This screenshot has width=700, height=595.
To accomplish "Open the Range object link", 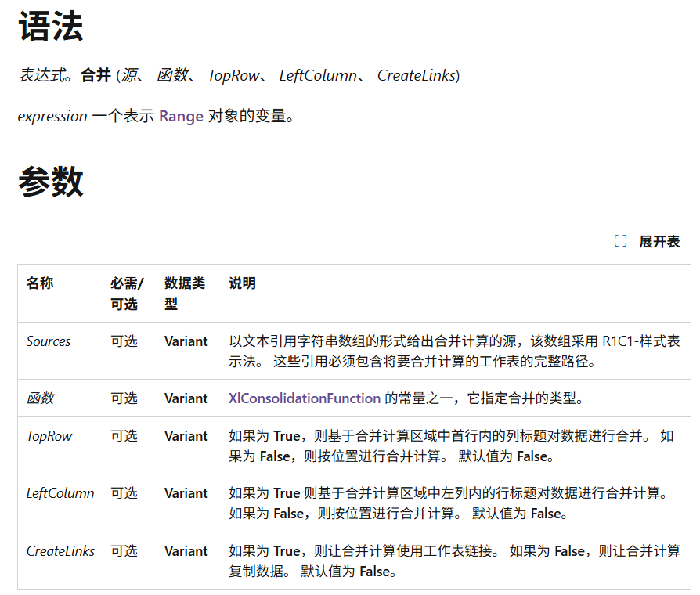I will point(181,116).
